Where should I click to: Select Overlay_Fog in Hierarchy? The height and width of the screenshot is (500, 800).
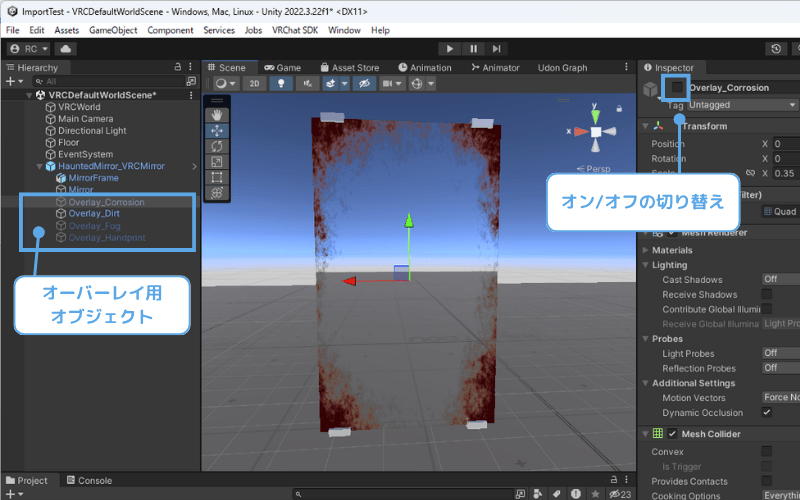point(94,226)
